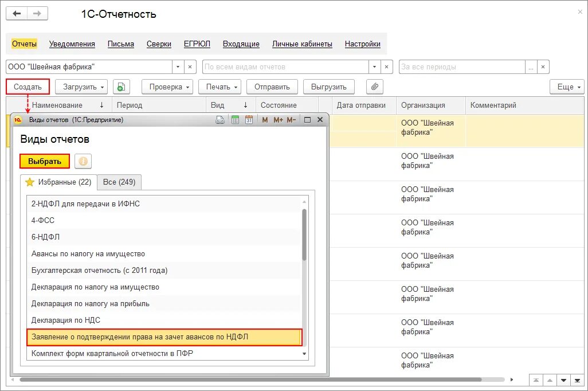Click the 1C logo icon in the dialog title
Screen dimensions: 588x391
click(x=18, y=120)
